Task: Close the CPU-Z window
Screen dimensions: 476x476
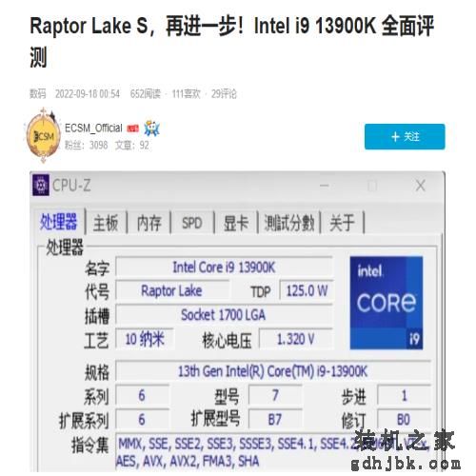Action: pyautogui.click(x=421, y=186)
